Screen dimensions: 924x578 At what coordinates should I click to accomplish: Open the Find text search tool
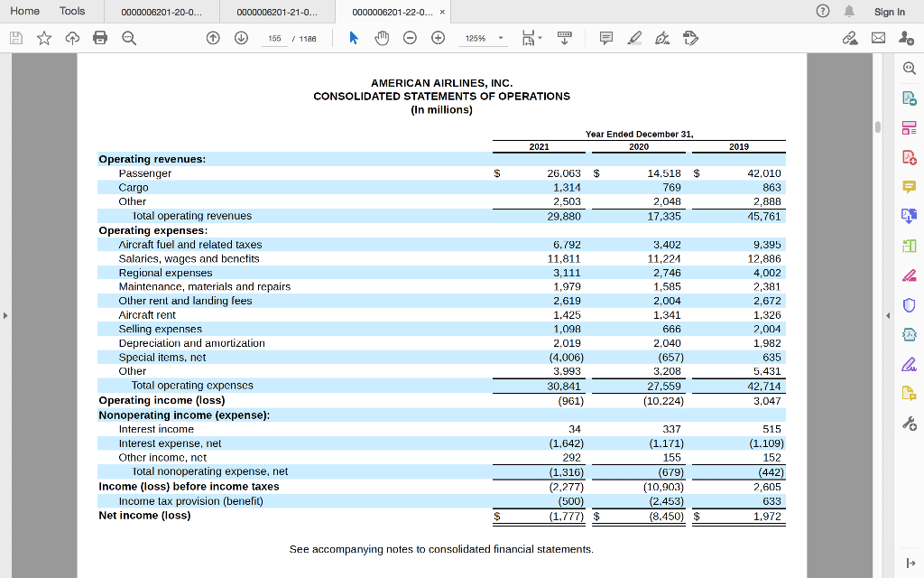point(126,37)
